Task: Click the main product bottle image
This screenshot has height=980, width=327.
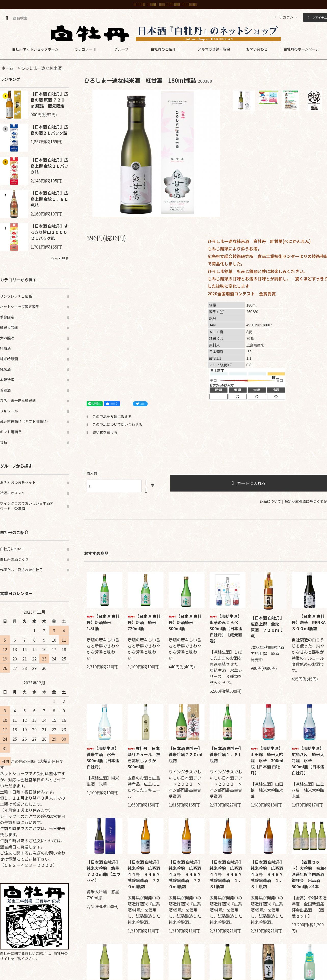Action: pyautogui.click(x=156, y=153)
